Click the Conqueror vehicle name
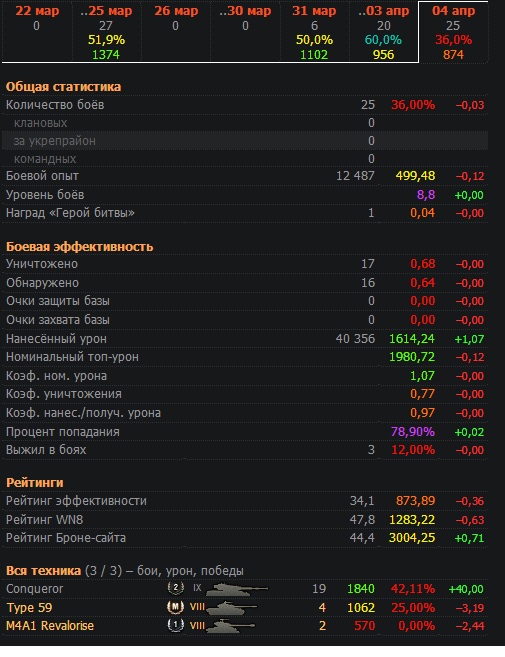This screenshot has width=505, height=657. (34, 589)
